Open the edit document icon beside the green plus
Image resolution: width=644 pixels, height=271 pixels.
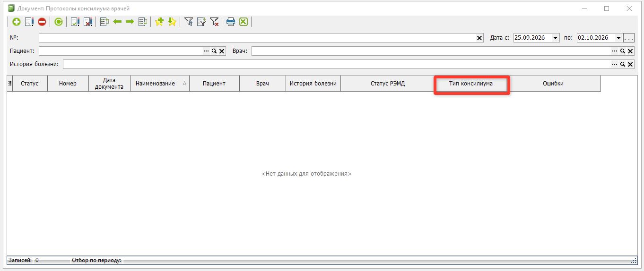pyautogui.click(x=29, y=22)
